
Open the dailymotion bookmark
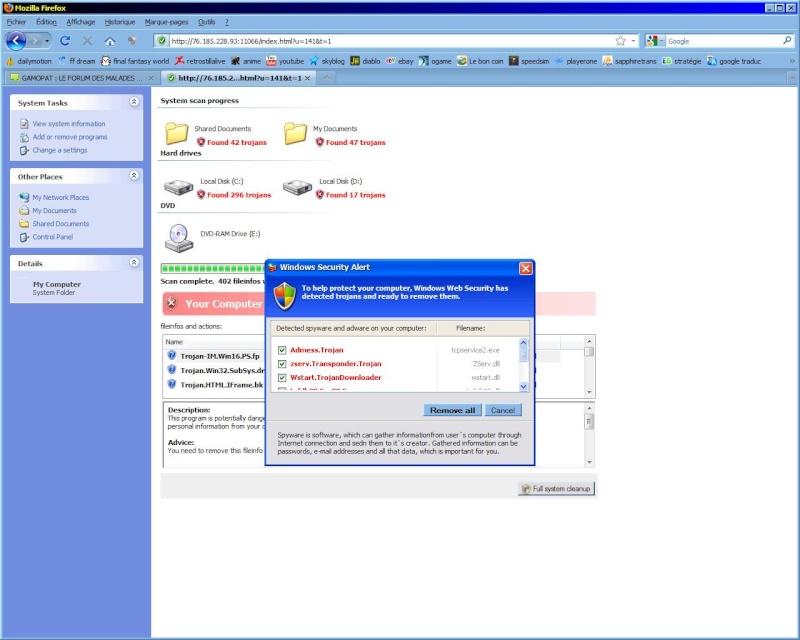[29, 61]
